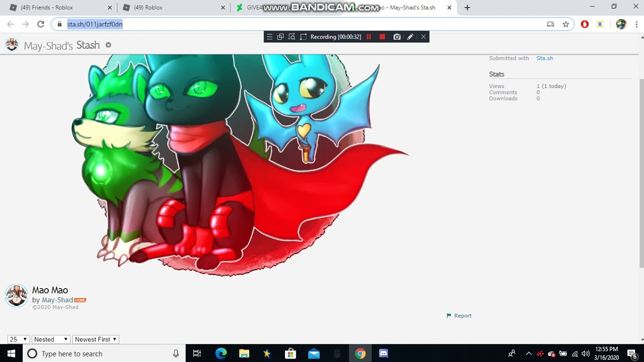Viewport: 644px width, 362px height.
Task: Click the Type here to search box
Action: tap(104, 353)
